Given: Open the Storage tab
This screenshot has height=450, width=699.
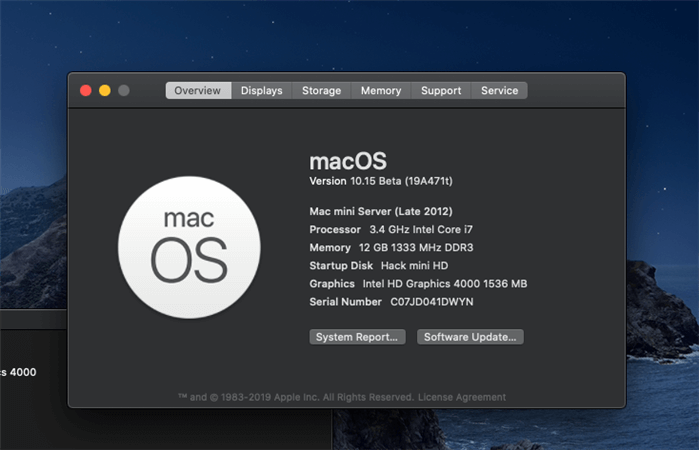Looking at the screenshot, I should [321, 91].
